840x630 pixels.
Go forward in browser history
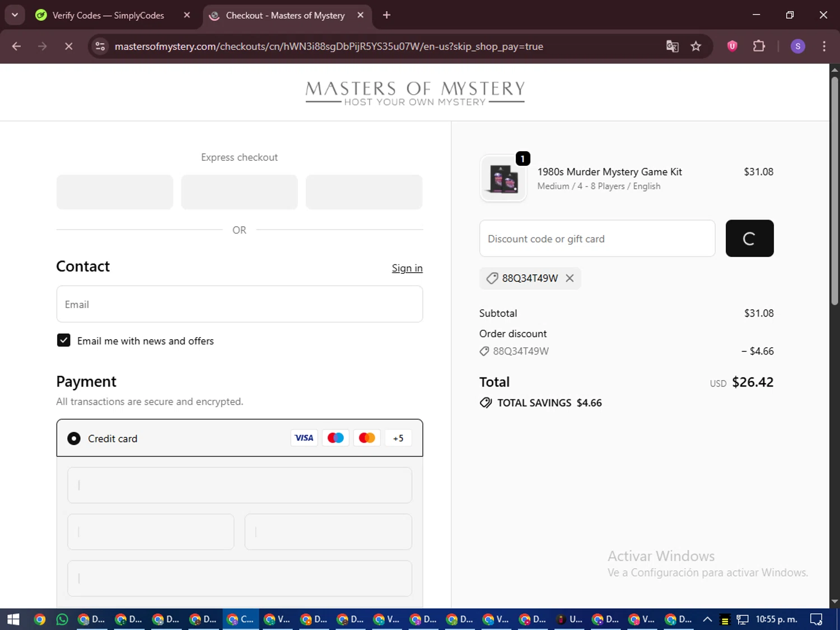(x=43, y=46)
